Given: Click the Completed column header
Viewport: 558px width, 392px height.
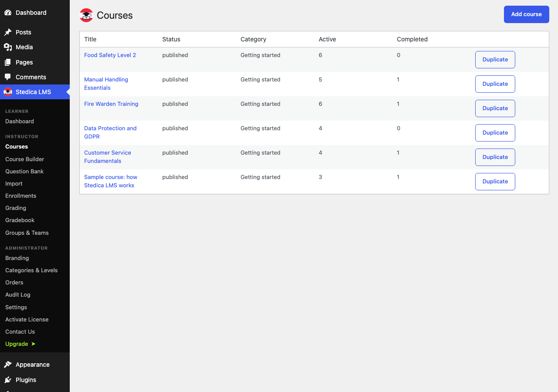Looking at the screenshot, I should pyautogui.click(x=412, y=39).
